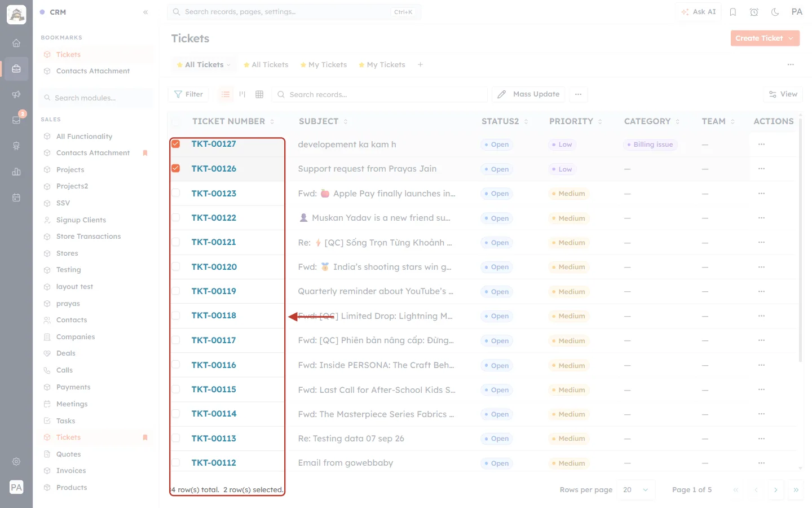Sort by Ticket Number column
812x508 pixels.
pyautogui.click(x=233, y=121)
